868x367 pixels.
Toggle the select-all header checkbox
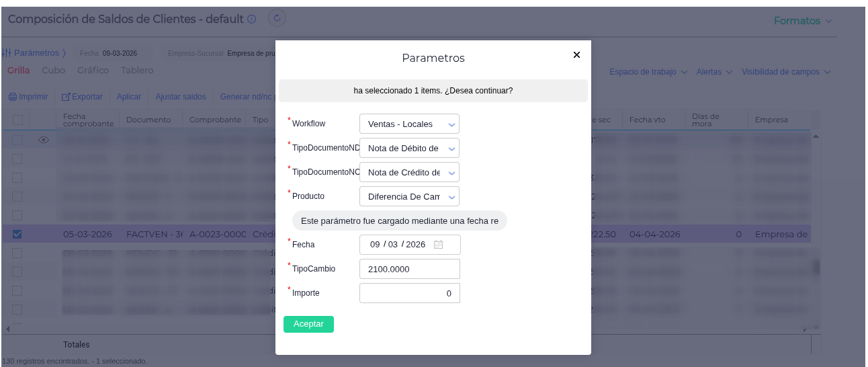click(x=17, y=120)
